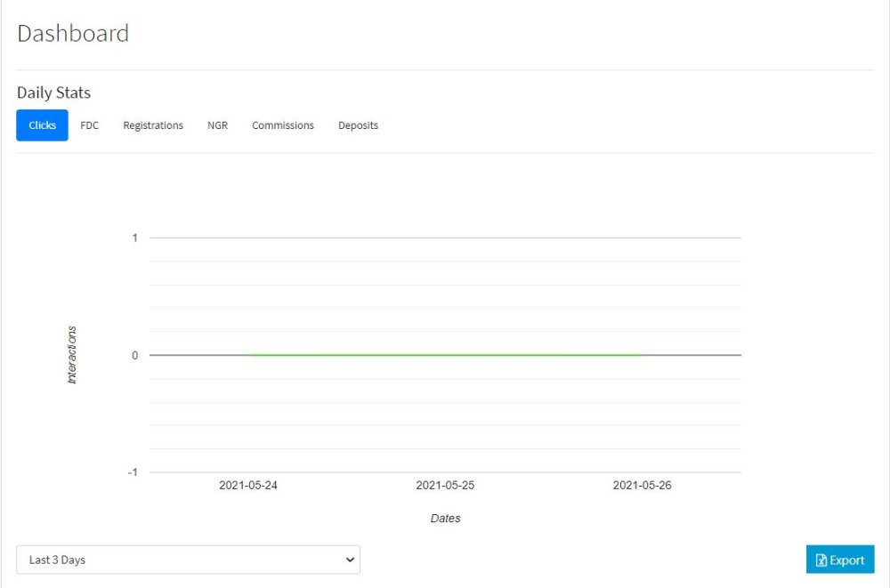Switch to the NGR tab
This screenshot has width=890, height=588.
coord(217,125)
